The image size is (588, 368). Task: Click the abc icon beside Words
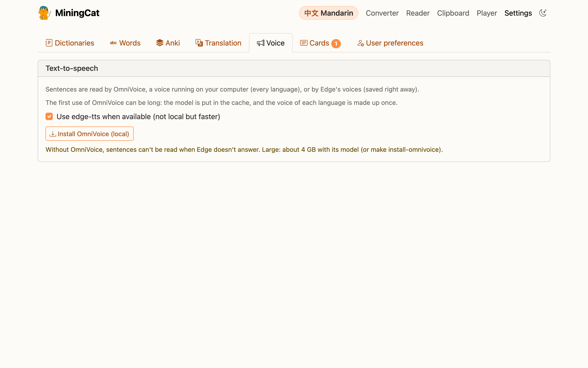(113, 43)
